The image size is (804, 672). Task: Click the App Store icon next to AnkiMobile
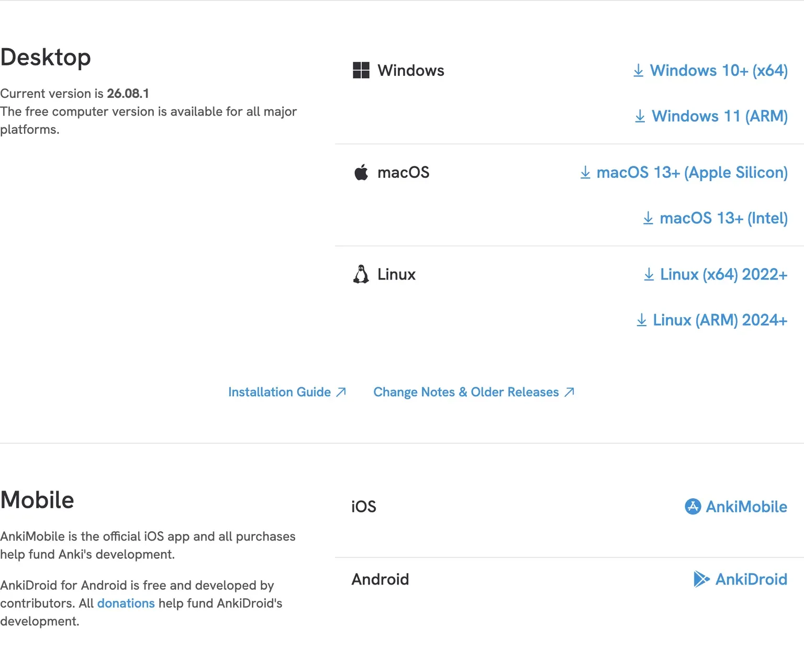pos(693,507)
